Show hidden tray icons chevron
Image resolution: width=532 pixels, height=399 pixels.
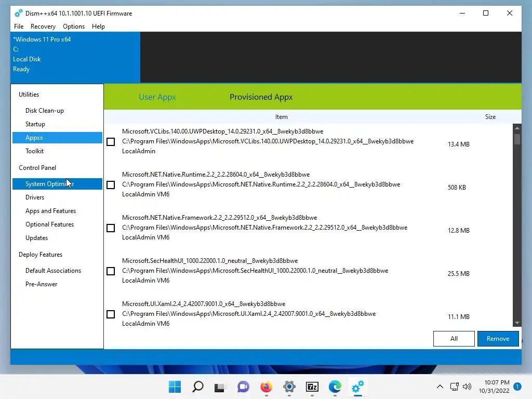pos(440,387)
